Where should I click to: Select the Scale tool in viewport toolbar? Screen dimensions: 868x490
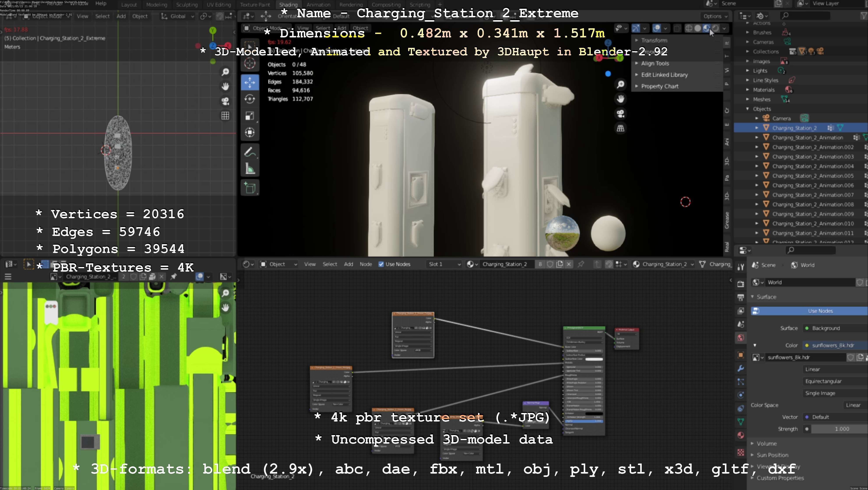click(x=250, y=116)
